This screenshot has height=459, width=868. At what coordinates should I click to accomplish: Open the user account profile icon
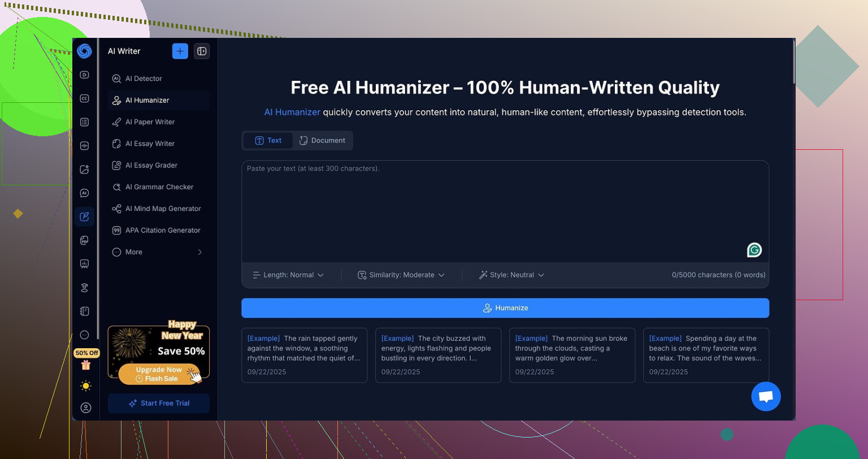86,408
